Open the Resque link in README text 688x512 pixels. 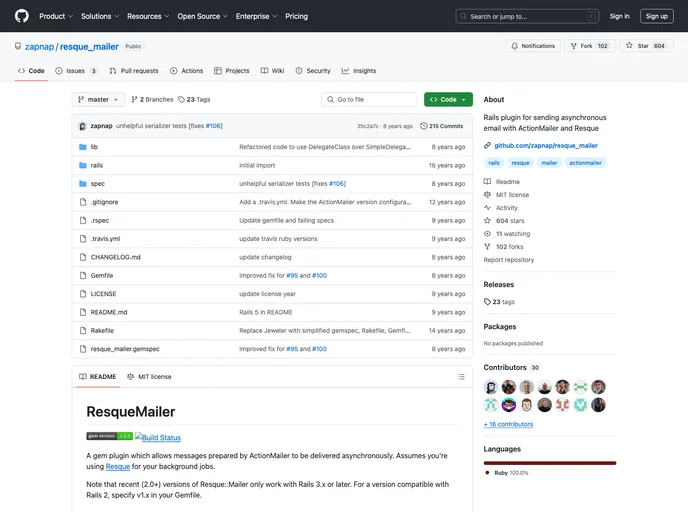click(x=118, y=466)
